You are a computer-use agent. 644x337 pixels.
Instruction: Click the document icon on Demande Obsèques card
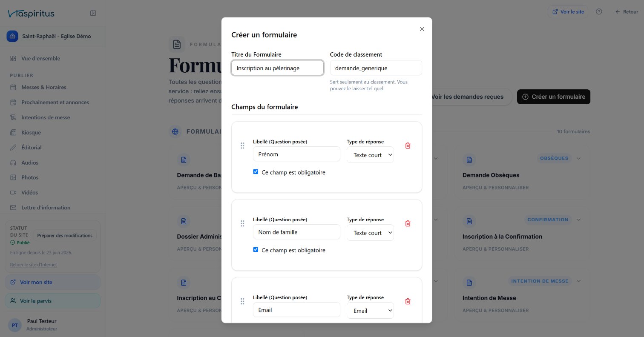pos(469,160)
